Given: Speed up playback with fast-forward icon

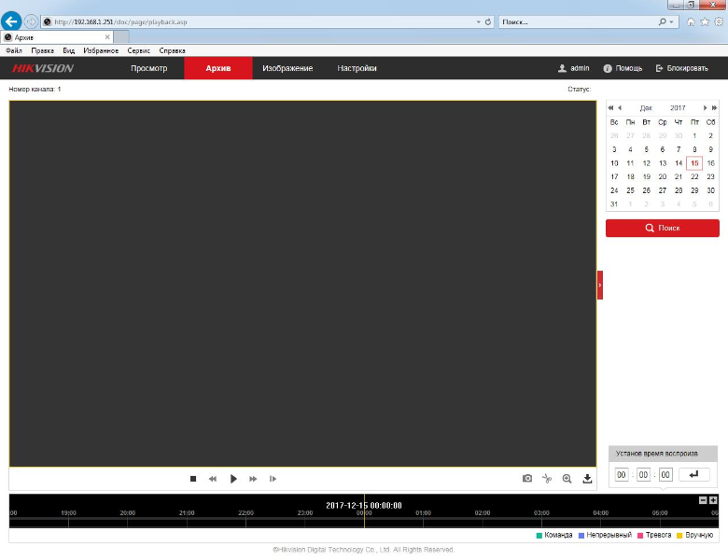Looking at the screenshot, I should point(253,478).
